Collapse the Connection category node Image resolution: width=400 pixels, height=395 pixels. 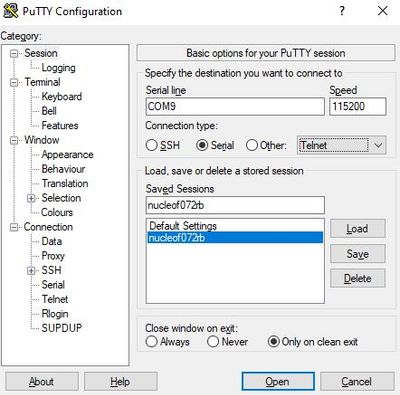point(14,227)
